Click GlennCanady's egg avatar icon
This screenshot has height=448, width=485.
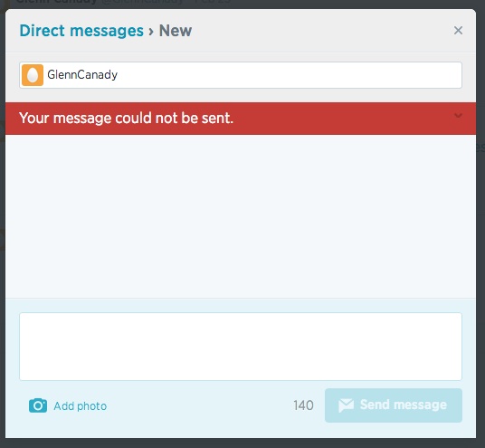coord(33,75)
